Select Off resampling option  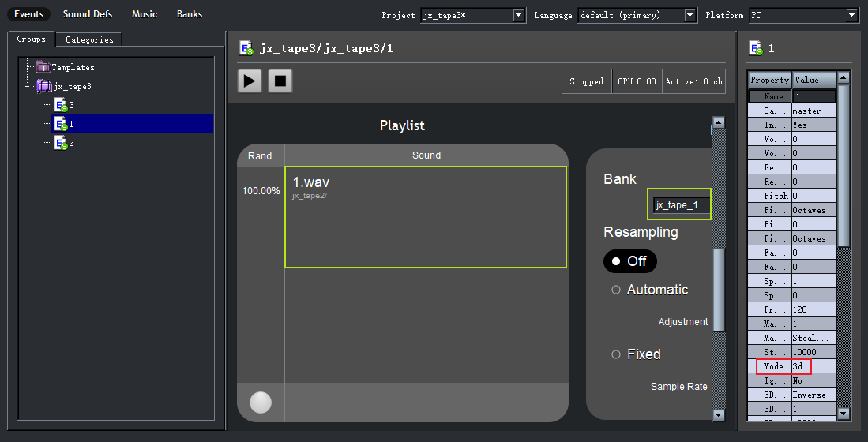point(630,261)
